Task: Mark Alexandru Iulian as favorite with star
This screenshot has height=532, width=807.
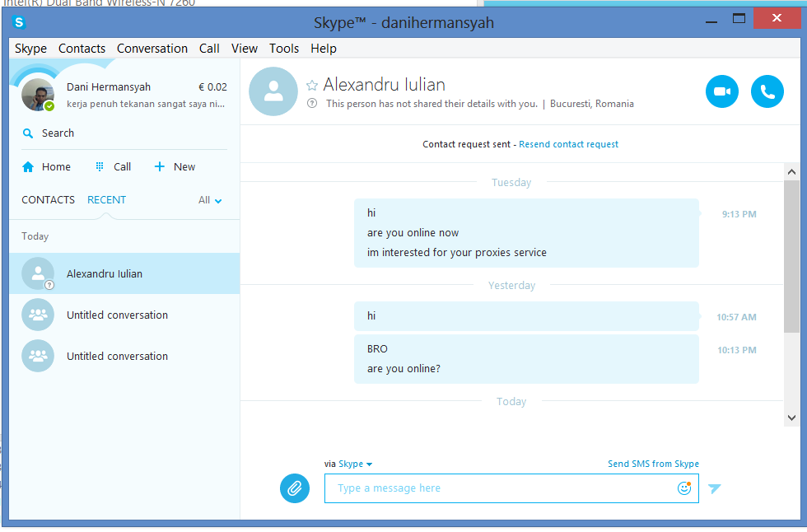Action: tap(312, 86)
